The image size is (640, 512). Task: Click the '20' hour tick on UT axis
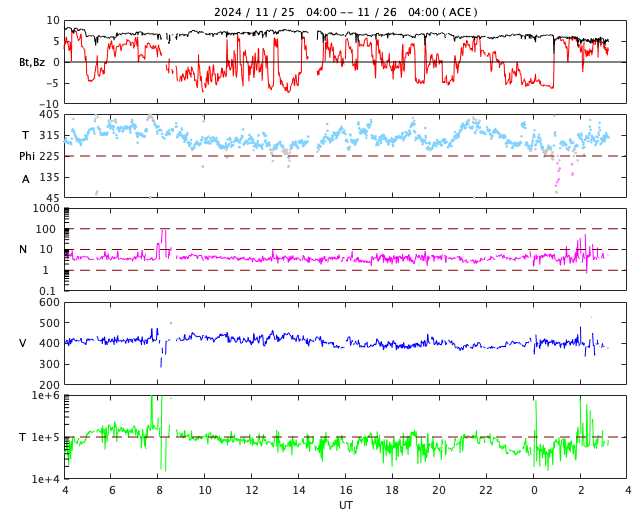point(439,490)
